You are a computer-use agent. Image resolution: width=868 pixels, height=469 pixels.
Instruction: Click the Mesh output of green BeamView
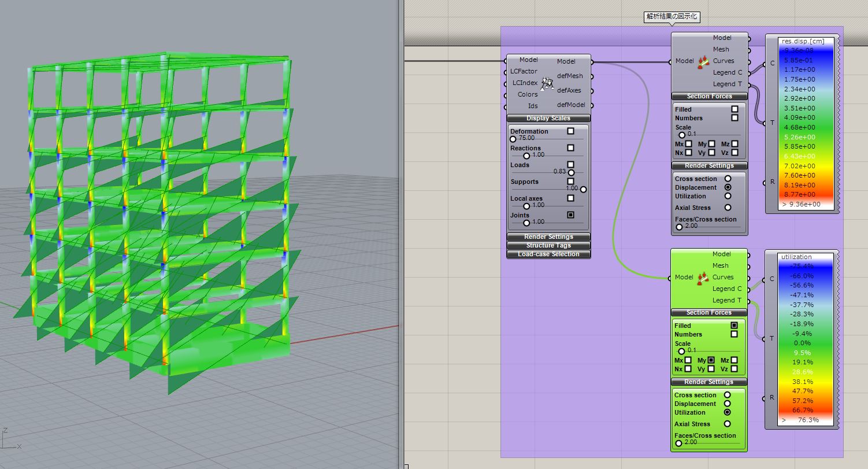(721, 265)
